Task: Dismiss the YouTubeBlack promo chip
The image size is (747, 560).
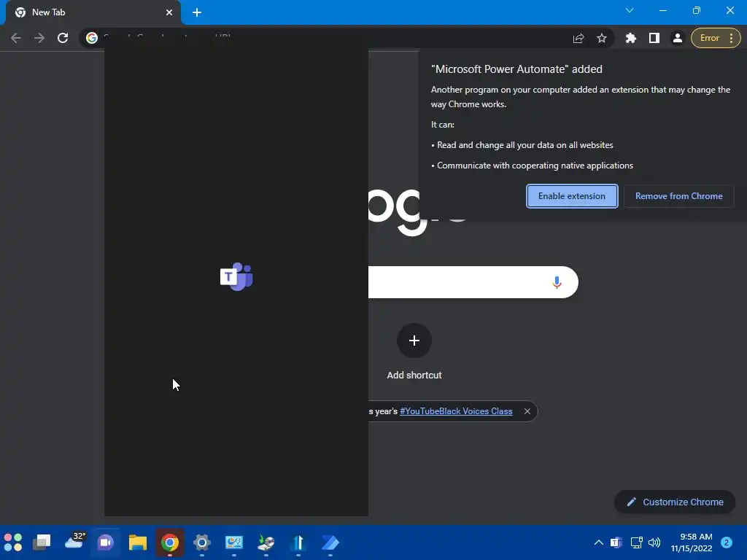Action: coord(527,411)
